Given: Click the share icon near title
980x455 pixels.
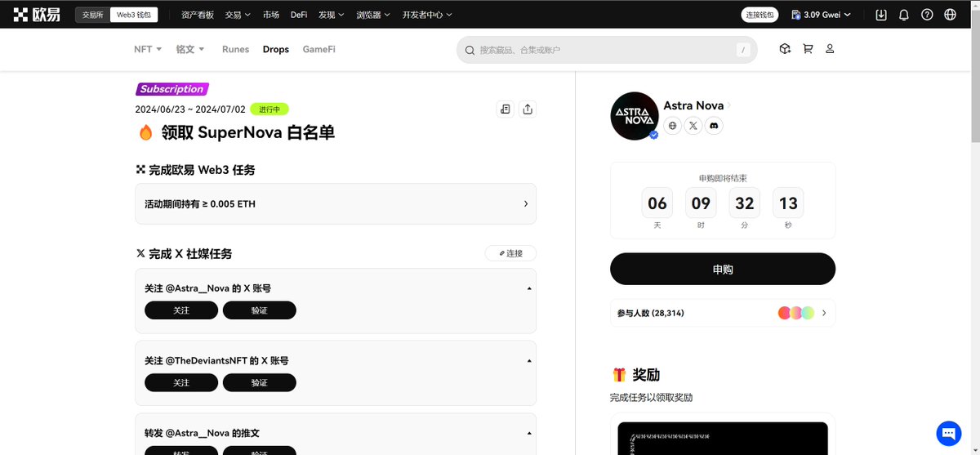Looking at the screenshot, I should click(528, 109).
